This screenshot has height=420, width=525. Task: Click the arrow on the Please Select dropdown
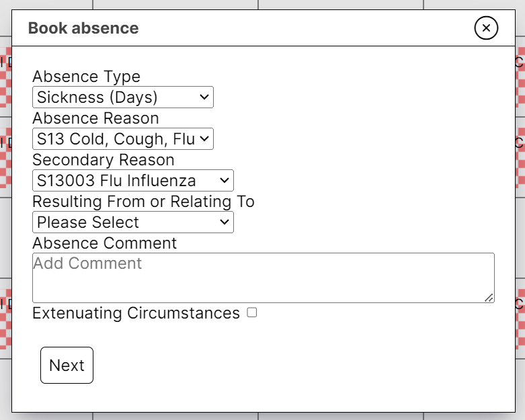pos(225,222)
